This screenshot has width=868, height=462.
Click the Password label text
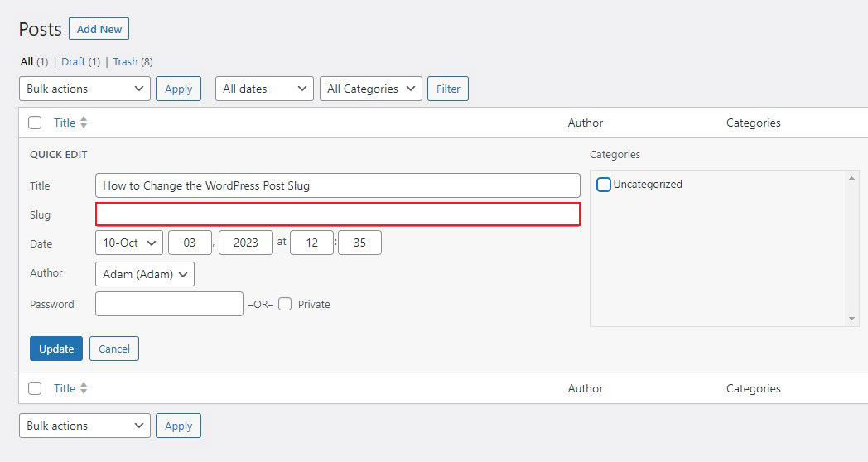(x=52, y=304)
